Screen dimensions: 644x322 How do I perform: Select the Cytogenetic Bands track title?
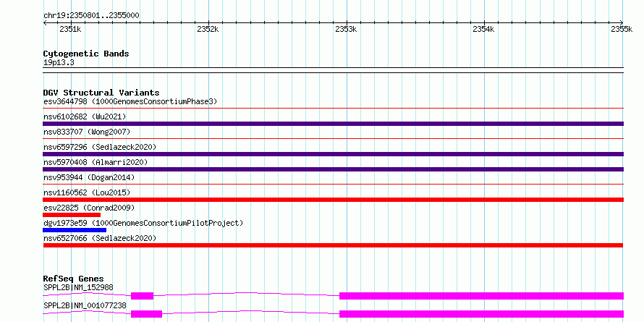tap(86, 54)
